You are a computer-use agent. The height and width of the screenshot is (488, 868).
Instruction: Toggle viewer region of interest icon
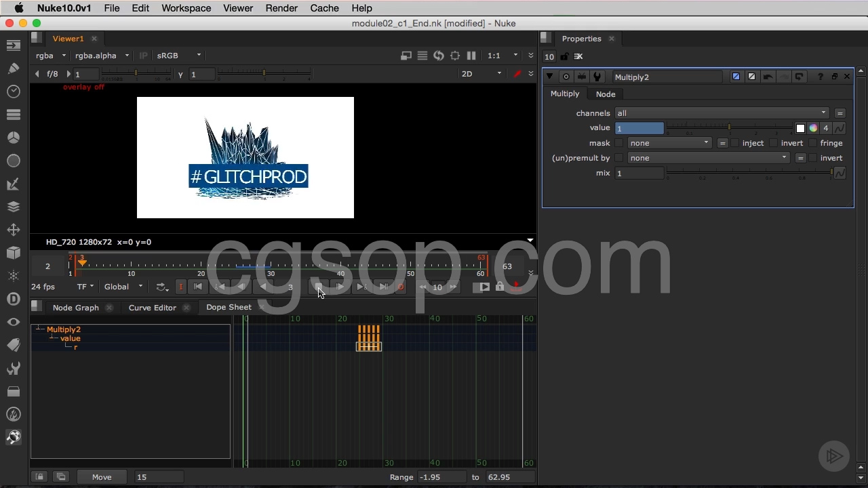455,56
